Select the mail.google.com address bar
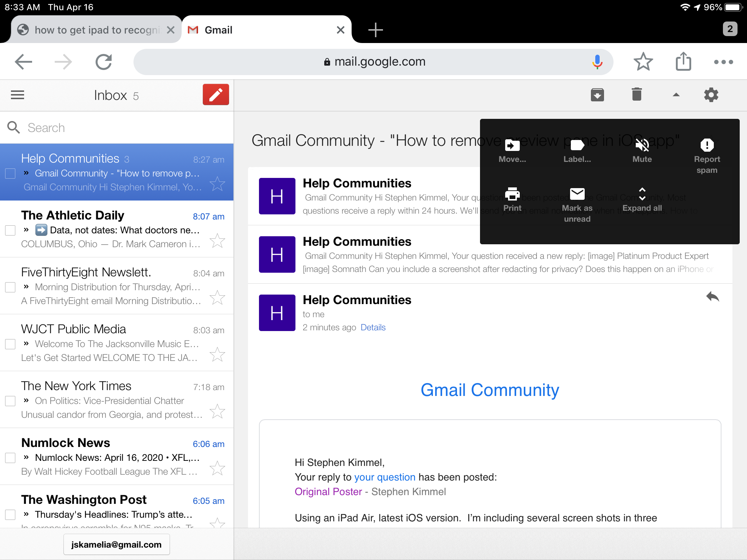Image resolution: width=747 pixels, height=560 pixels. [x=373, y=62]
